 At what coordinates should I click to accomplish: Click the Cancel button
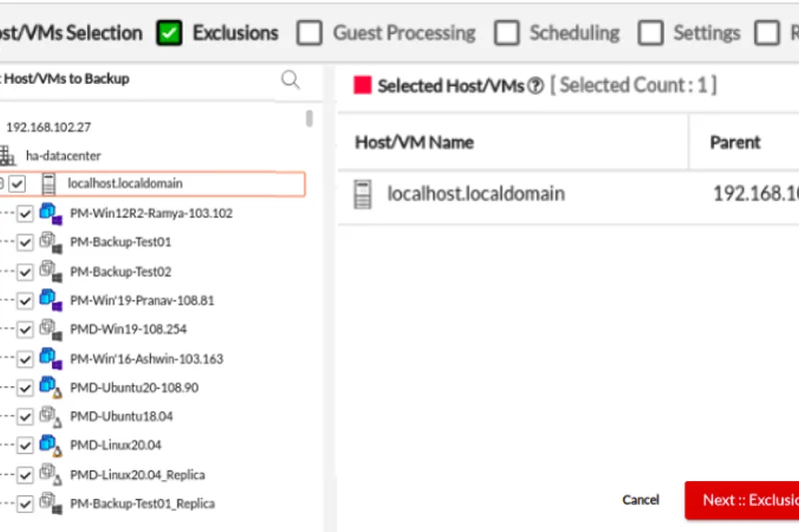tap(640, 500)
